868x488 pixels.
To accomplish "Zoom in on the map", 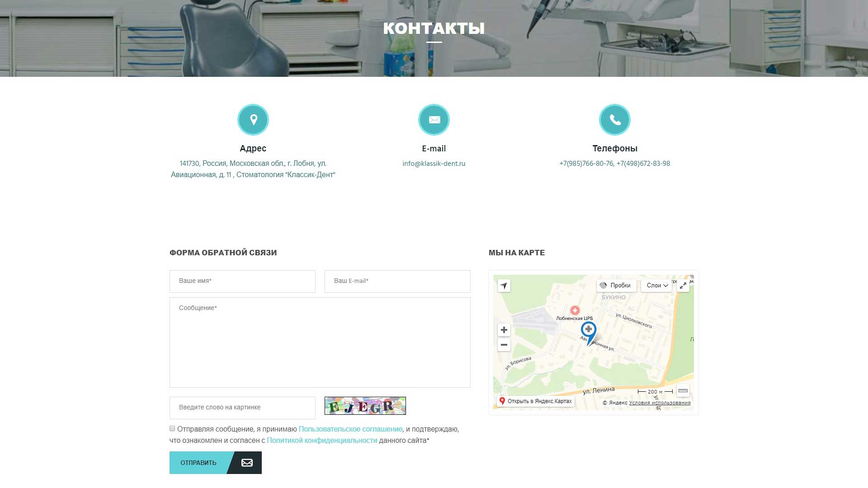I will click(x=504, y=330).
